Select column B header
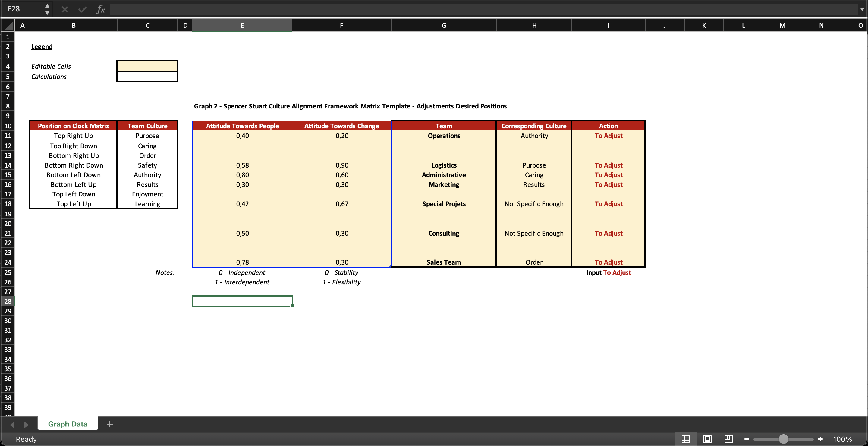868x446 pixels. tap(74, 25)
